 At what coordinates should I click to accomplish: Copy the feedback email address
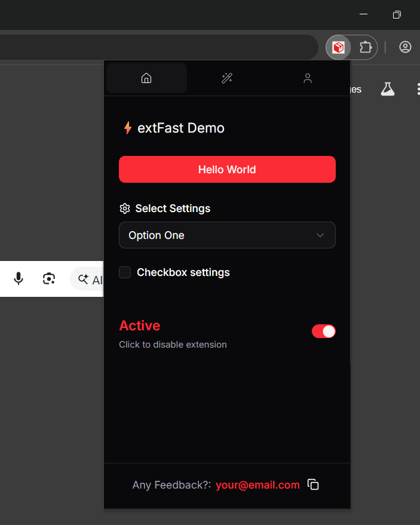point(313,485)
